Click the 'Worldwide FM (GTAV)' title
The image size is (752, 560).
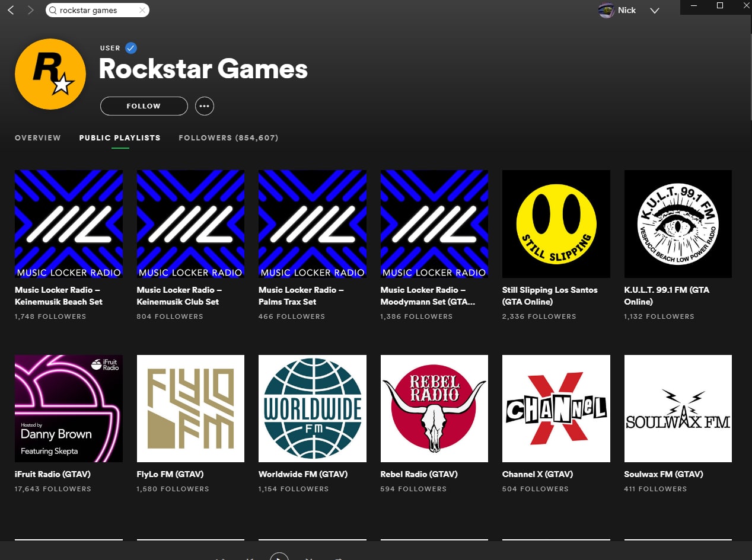(x=303, y=474)
